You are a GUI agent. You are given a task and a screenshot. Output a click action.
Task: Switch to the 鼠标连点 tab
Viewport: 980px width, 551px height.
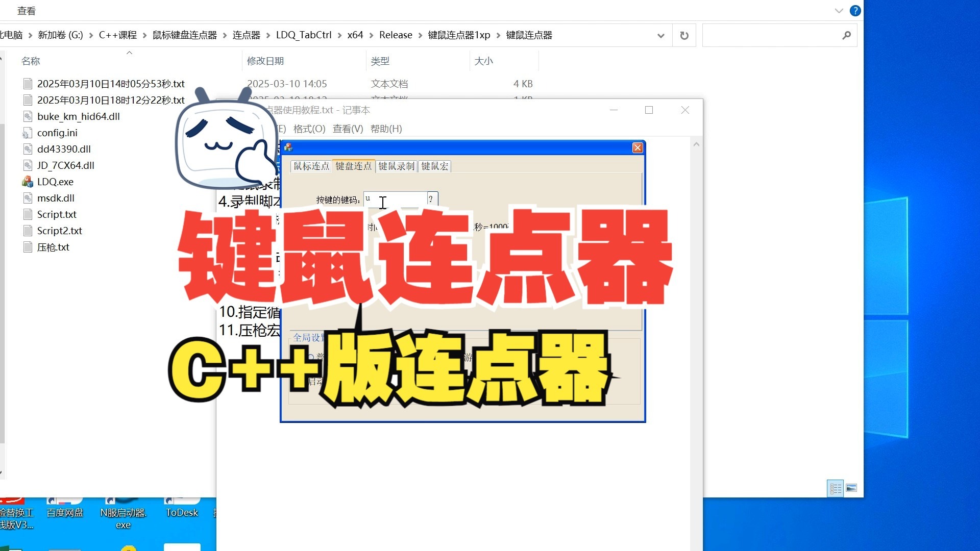[x=311, y=166]
